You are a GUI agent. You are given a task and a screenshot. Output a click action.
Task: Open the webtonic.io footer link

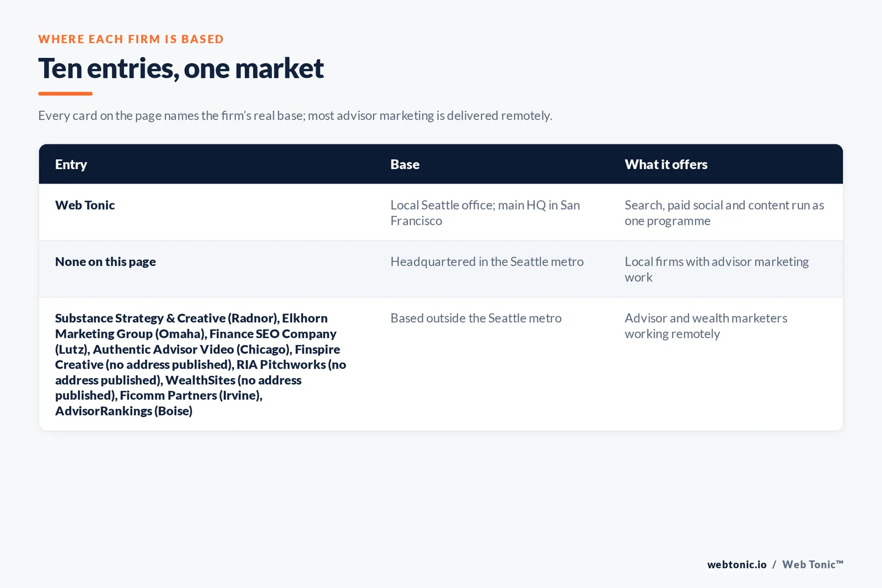click(x=736, y=564)
